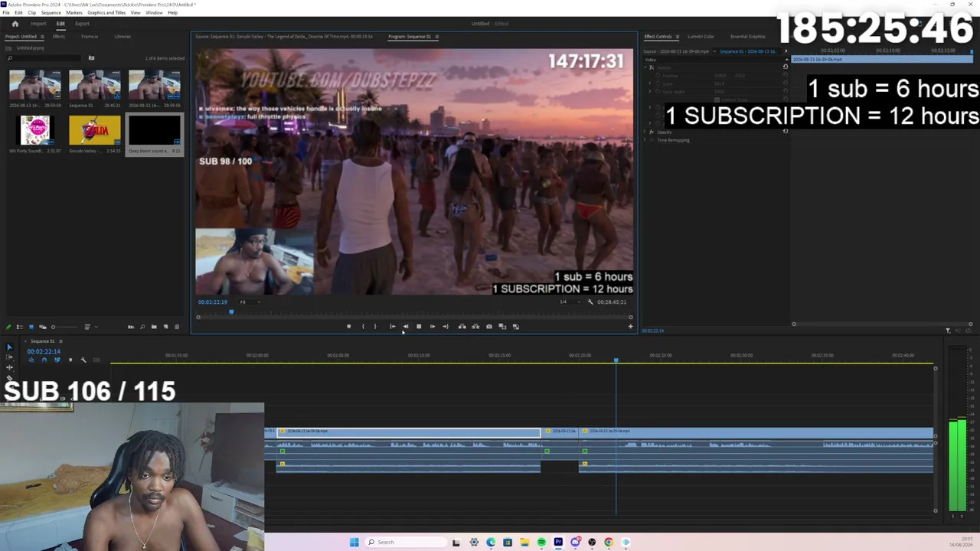Click the Program monitor scrub bar playhead

231,311
